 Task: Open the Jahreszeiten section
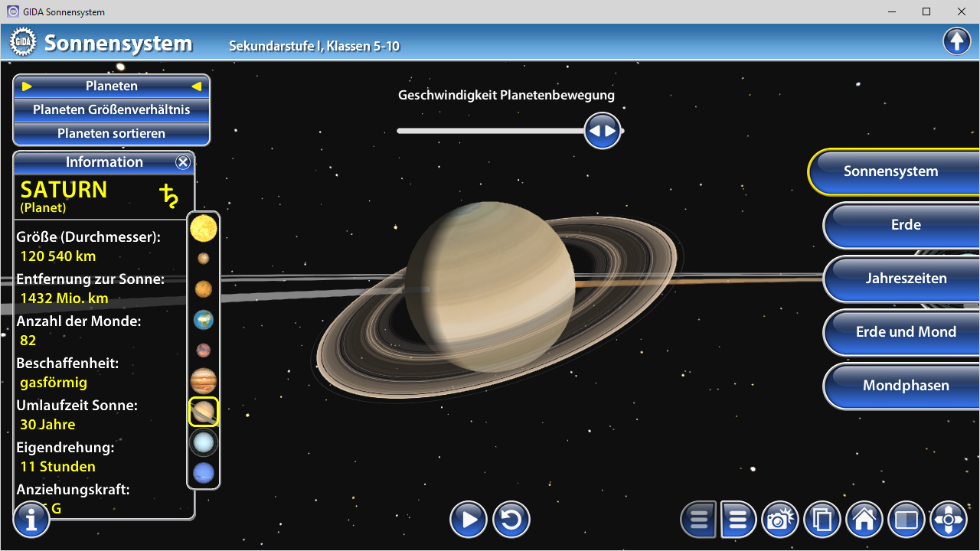[905, 279]
